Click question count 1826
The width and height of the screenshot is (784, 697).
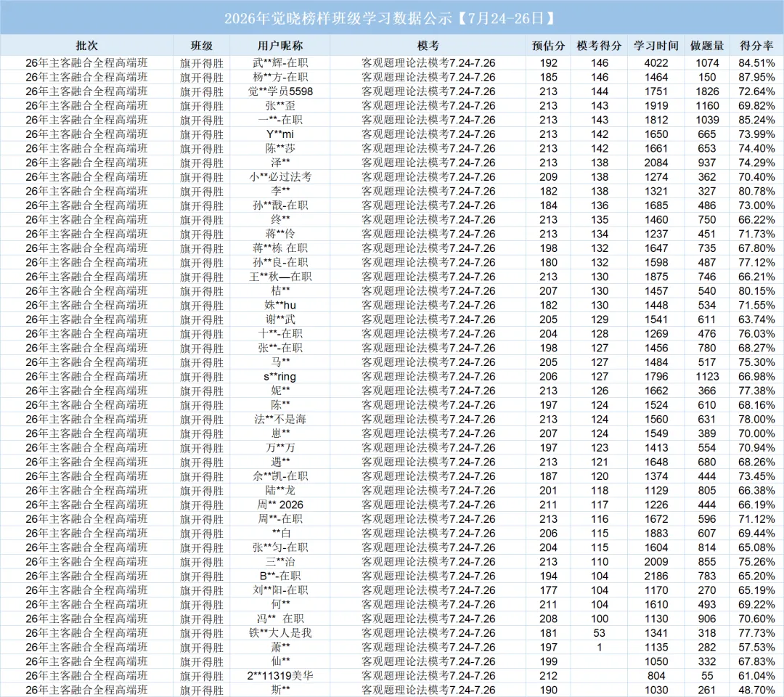coord(707,91)
